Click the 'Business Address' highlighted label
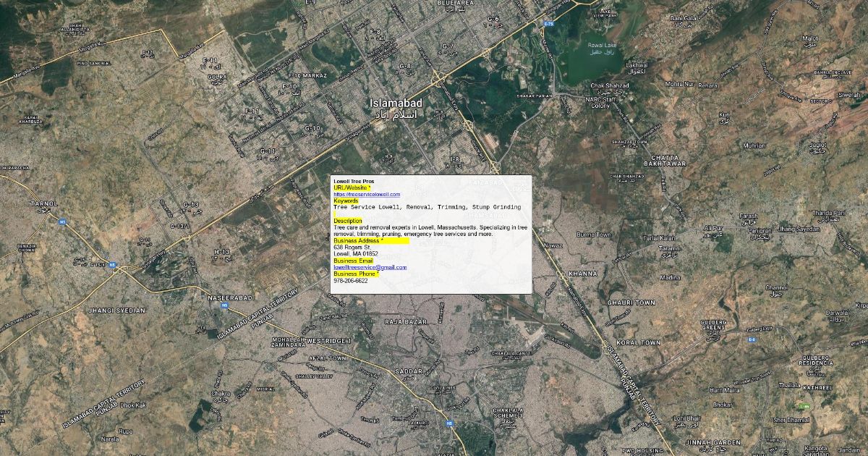This screenshot has height=456, width=868. 371,240
